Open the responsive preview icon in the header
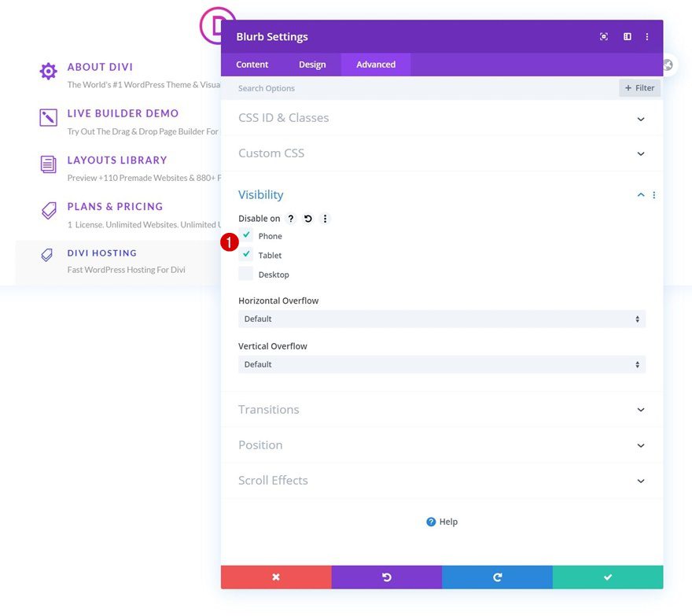Image resolution: width=692 pixels, height=616 pixels. [x=603, y=36]
